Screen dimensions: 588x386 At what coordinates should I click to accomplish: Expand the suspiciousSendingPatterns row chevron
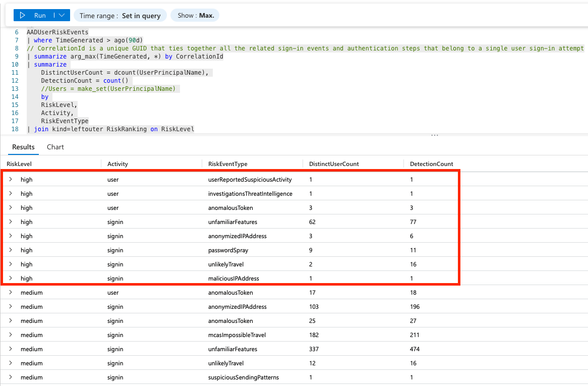pyautogui.click(x=11, y=377)
